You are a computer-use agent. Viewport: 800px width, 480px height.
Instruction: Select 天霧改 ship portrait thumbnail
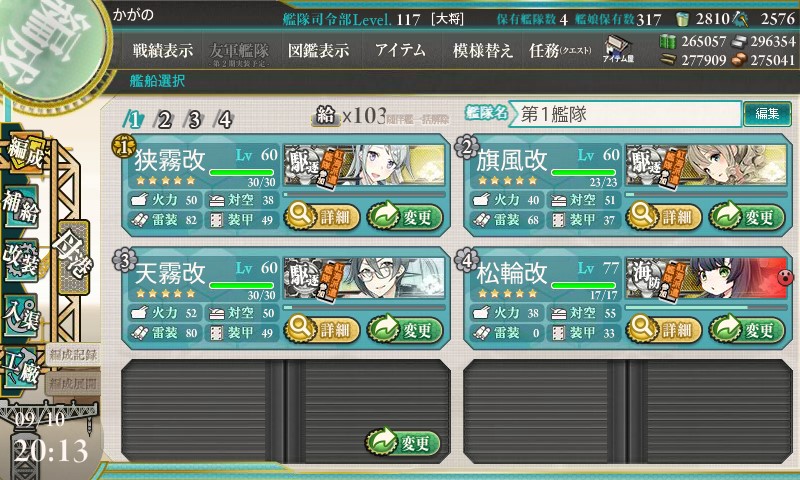click(x=364, y=278)
